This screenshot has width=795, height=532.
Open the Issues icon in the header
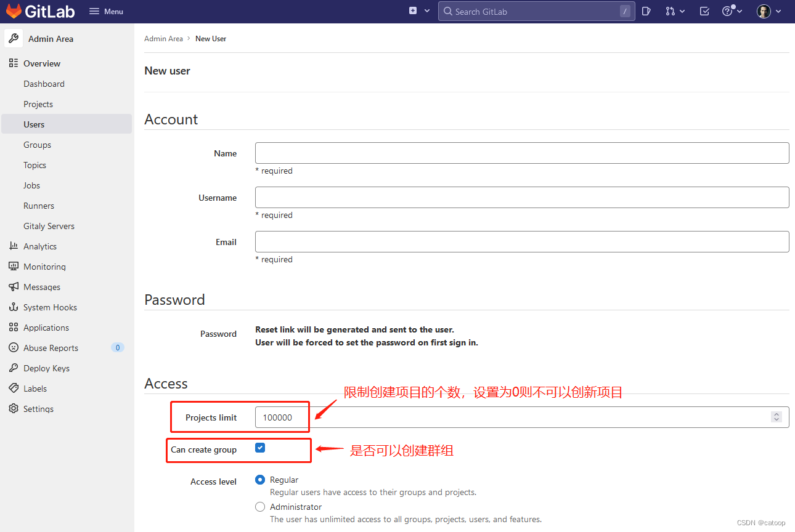point(646,11)
